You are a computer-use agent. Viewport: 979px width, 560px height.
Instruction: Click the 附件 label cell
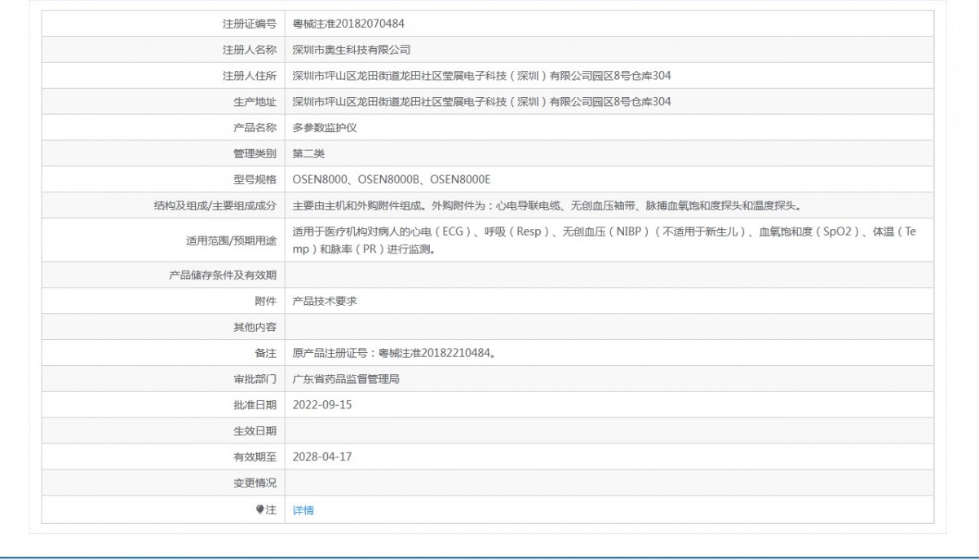coord(163,301)
